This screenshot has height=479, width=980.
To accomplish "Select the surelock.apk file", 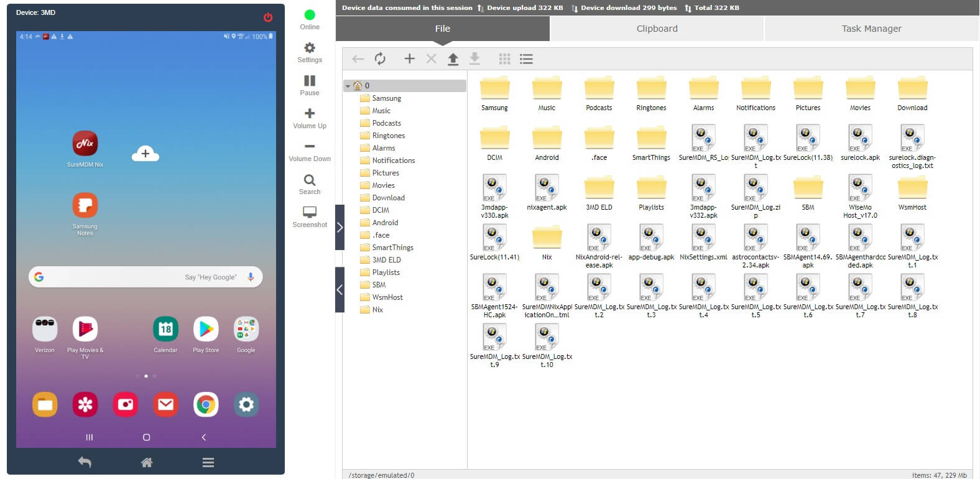I will [861, 144].
